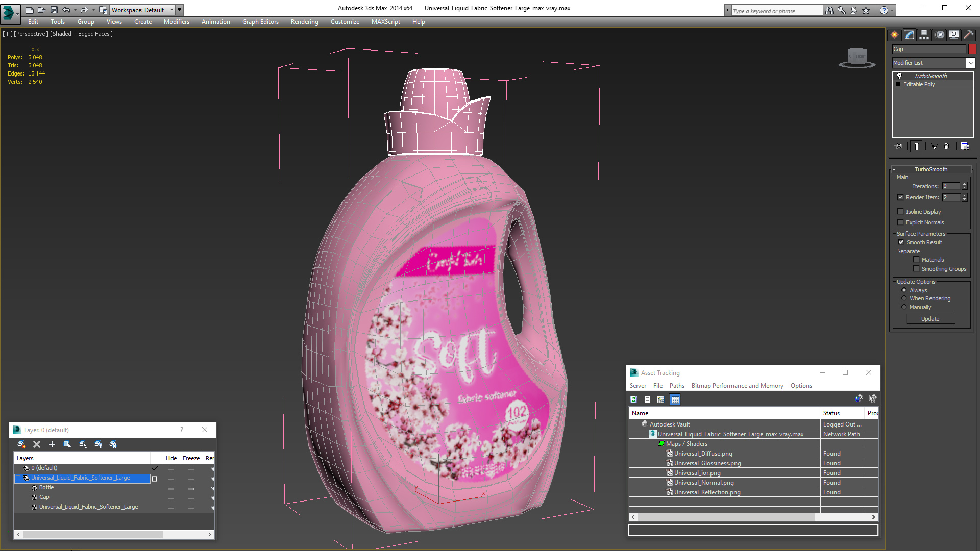Image resolution: width=980 pixels, height=551 pixels.
Task: Open the Graph Editors menu
Action: [260, 22]
